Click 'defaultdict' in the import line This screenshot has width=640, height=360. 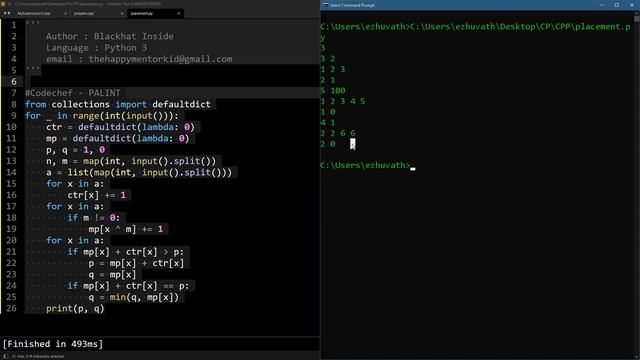[181, 104]
